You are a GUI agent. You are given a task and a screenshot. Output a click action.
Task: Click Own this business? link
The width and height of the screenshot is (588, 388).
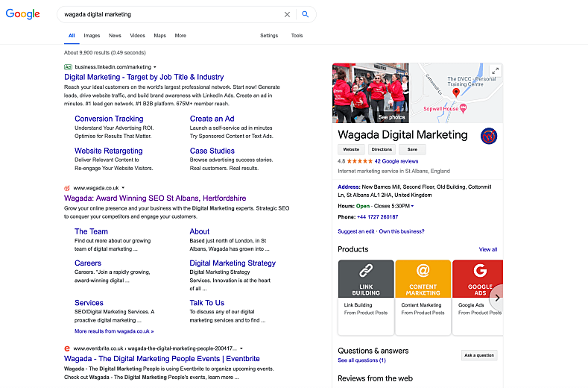[402, 231]
